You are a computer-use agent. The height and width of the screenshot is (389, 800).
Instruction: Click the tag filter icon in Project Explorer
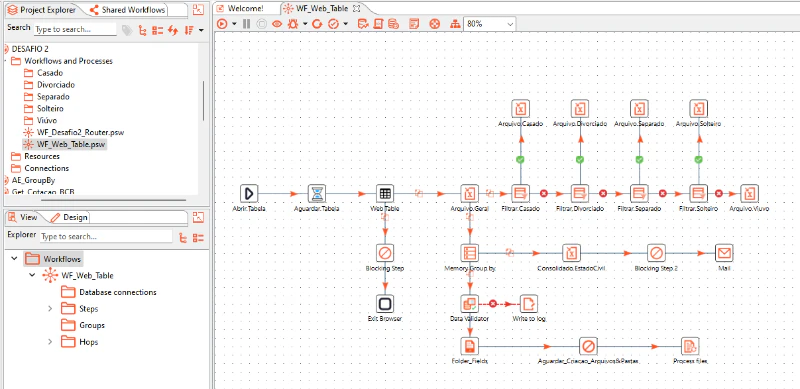tap(127, 31)
